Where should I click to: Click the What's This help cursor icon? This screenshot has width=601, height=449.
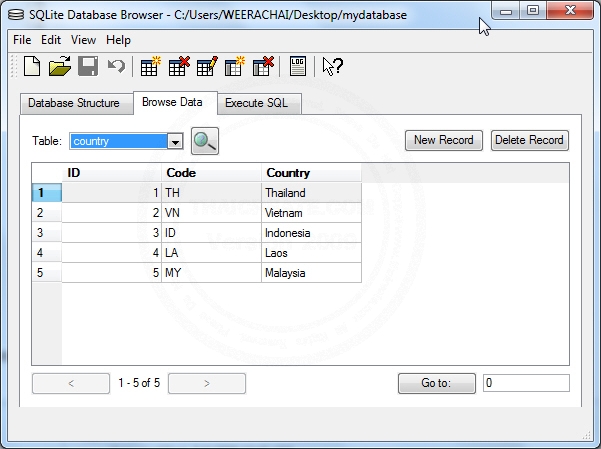[333, 67]
